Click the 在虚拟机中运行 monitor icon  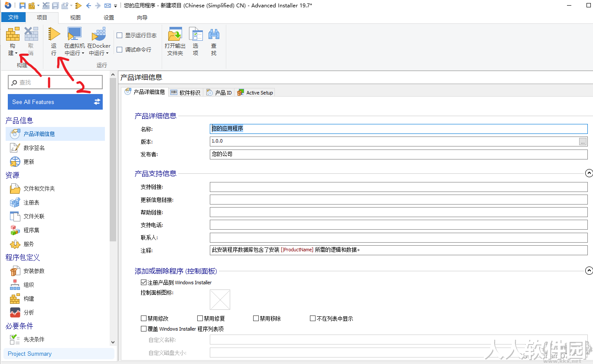pyautogui.click(x=75, y=34)
